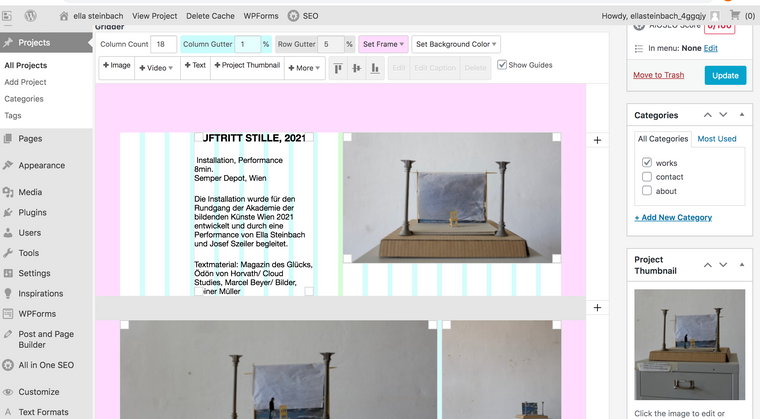Viewport: 760px width, 419px height.
Task: Expand the More dropdown in toolbar
Action: (304, 68)
